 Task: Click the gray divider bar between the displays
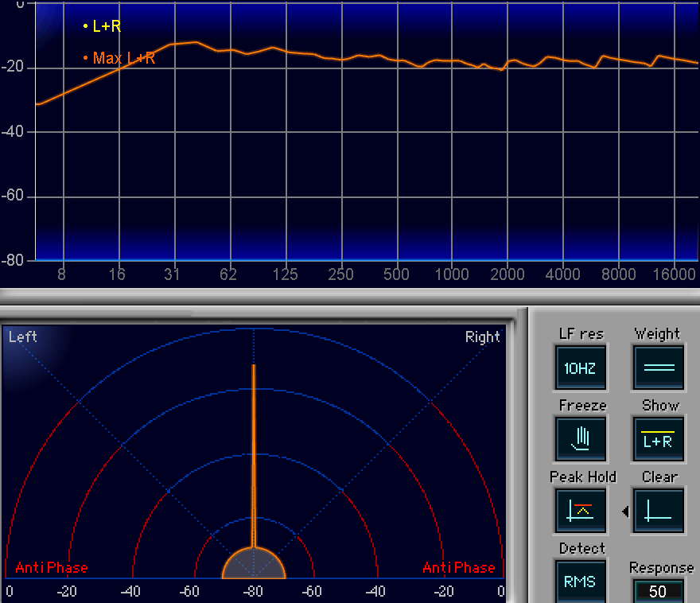coord(350,296)
